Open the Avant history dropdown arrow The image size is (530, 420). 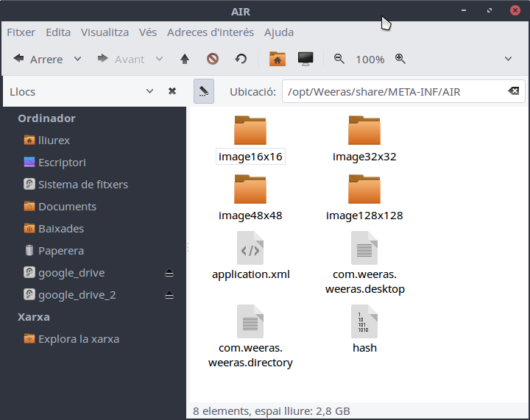coord(159,59)
